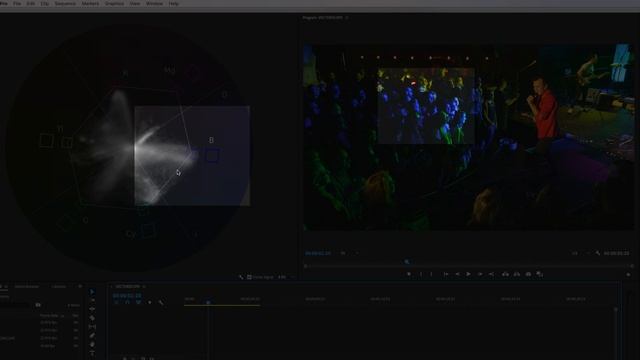640x360 pixels.
Task: Click the Find icon beside project search
Action: 38,305
